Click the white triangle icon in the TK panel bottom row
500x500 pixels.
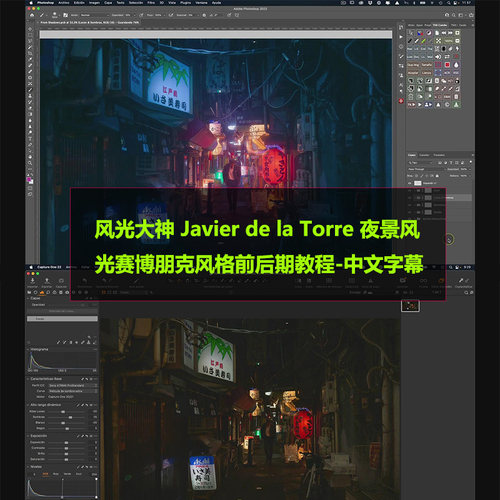438,105
